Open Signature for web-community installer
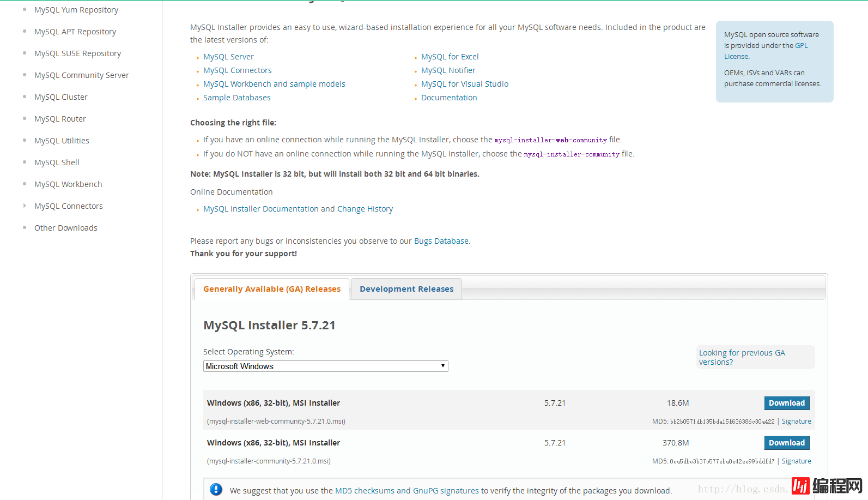The height and width of the screenshot is (500, 868). coord(797,421)
